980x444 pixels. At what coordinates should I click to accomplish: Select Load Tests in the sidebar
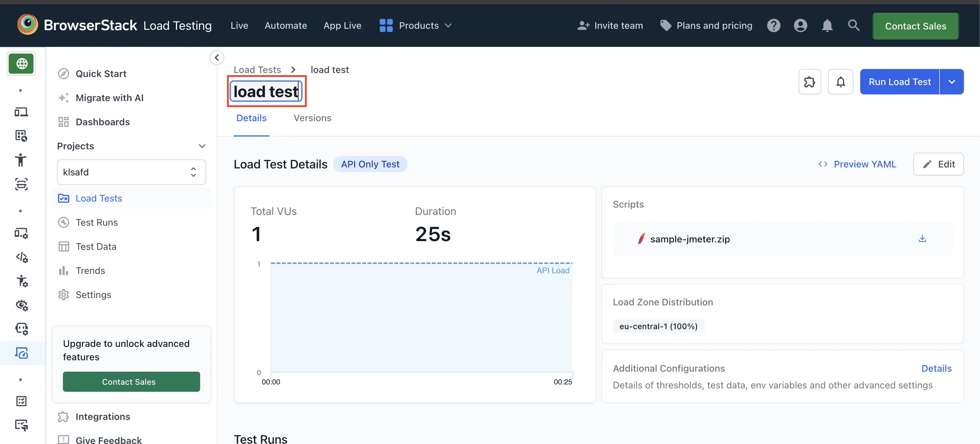tap(131, 198)
